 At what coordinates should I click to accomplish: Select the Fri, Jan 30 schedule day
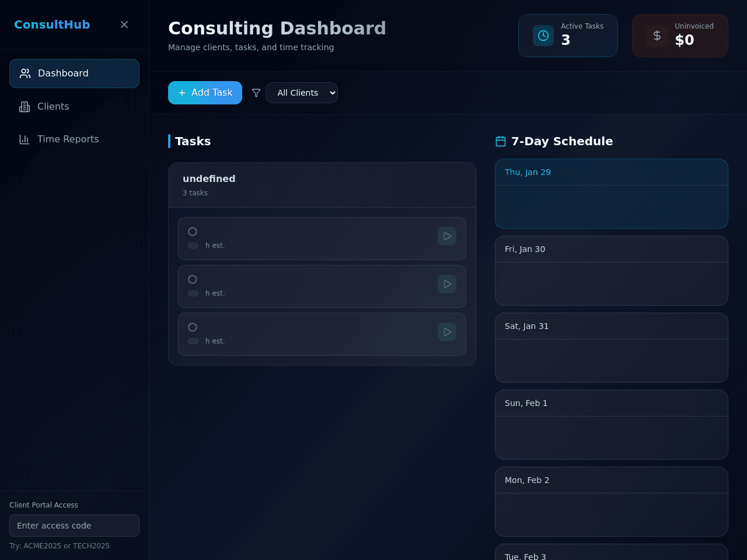(x=612, y=271)
